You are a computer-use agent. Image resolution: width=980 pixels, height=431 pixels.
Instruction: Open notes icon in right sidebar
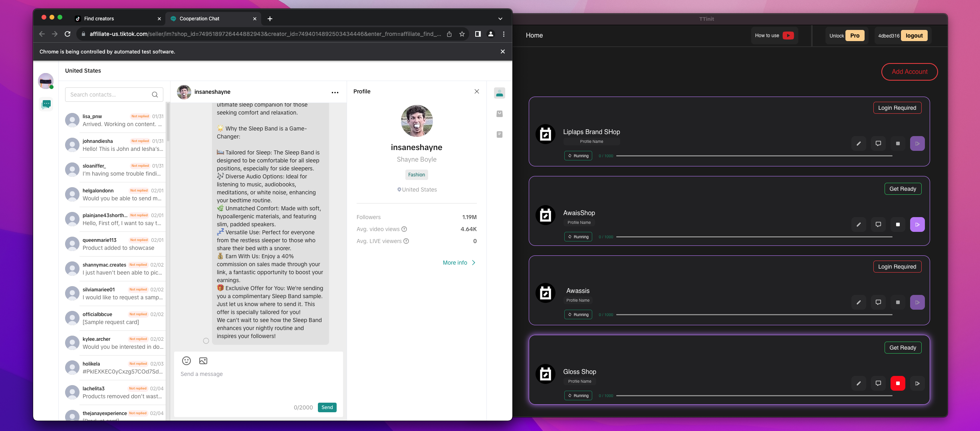(499, 135)
